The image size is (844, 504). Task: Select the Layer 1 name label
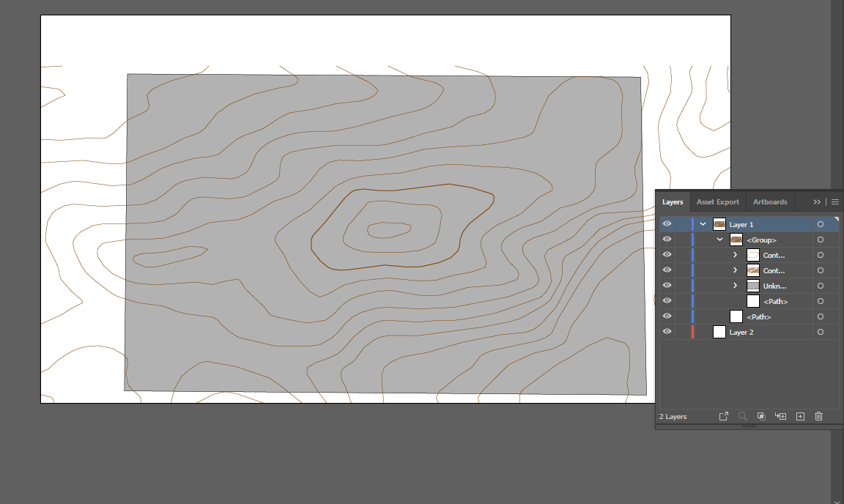[x=741, y=225]
